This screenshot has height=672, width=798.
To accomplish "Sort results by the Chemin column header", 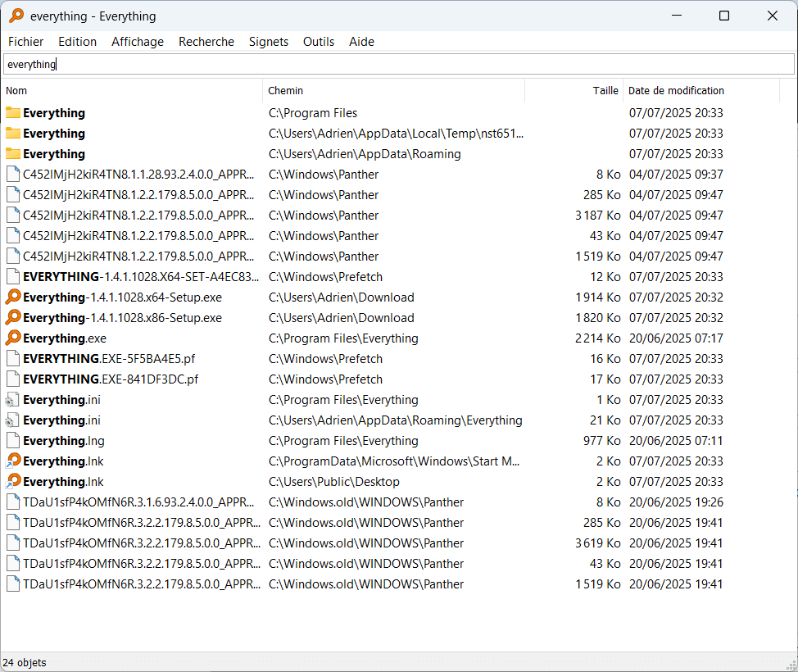I will point(394,91).
